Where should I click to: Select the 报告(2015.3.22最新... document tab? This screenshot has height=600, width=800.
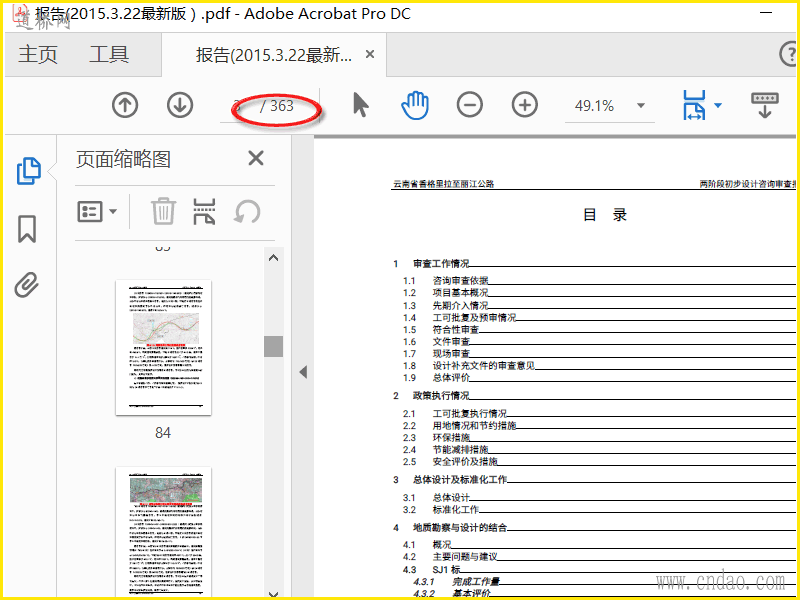click(273, 55)
